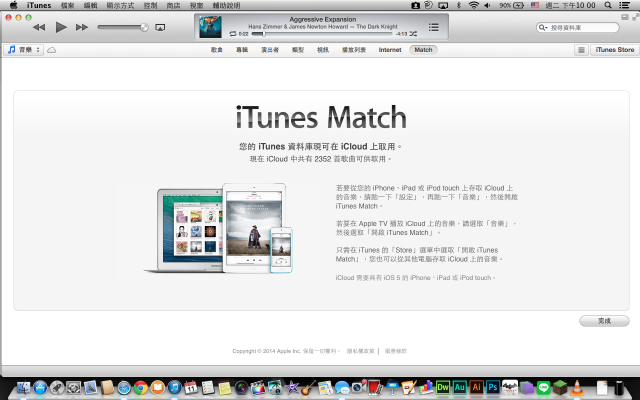Open the Apple menu
The height and width of the screenshot is (400, 640).
[x=13, y=5]
